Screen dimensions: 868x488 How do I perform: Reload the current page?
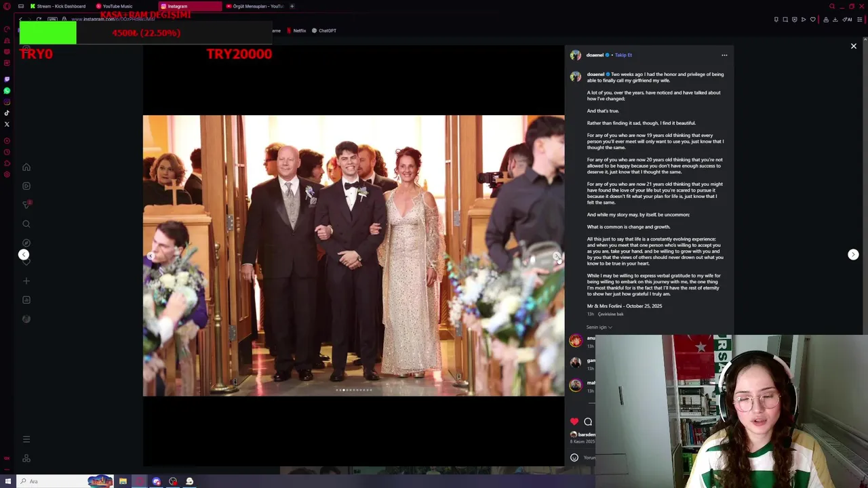(x=39, y=19)
